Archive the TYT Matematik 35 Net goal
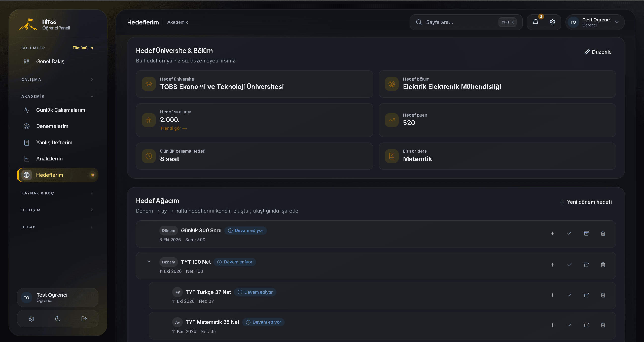The image size is (644, 342). 586,325
